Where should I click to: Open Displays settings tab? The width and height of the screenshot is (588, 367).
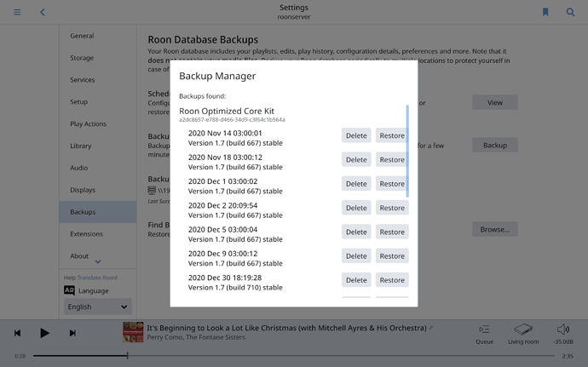[x=98, y=190]
